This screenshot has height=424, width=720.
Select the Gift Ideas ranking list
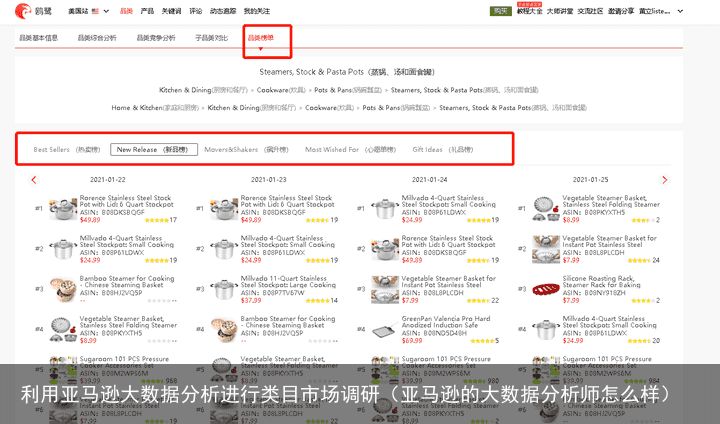[x=443, y=149]
